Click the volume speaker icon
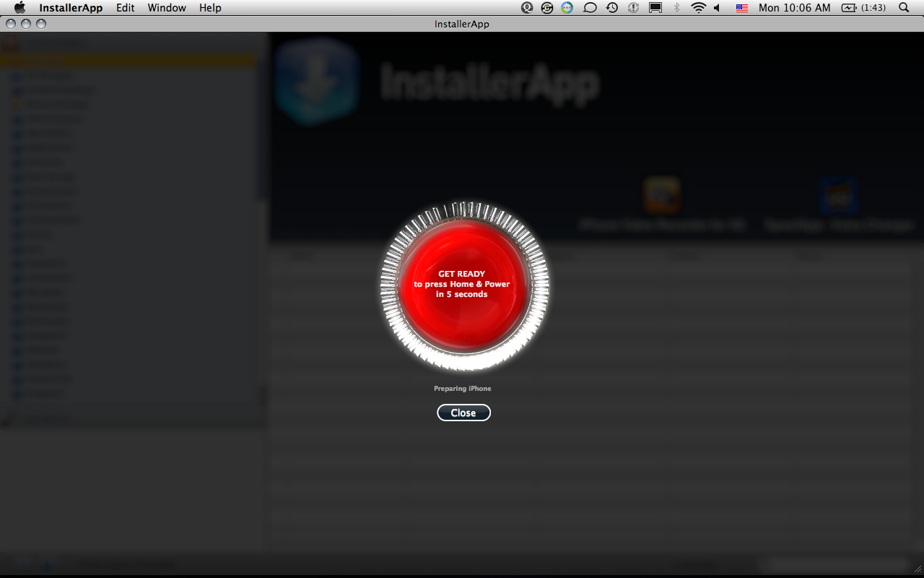This screenshot has height=578, width=924. tap(718, 8)
